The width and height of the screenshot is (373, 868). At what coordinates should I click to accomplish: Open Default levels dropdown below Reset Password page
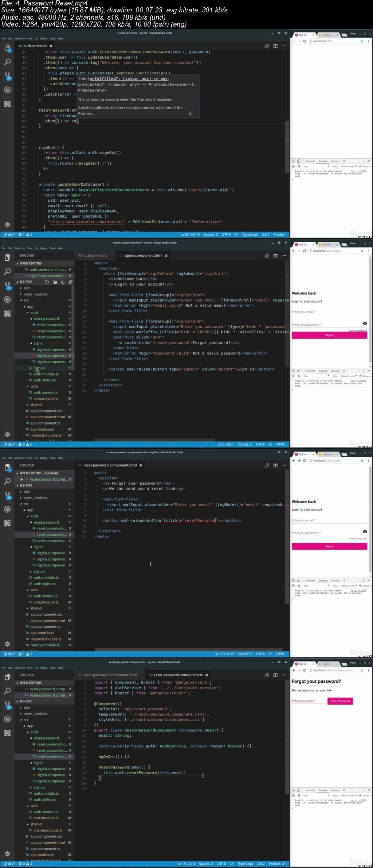[349, 796]
